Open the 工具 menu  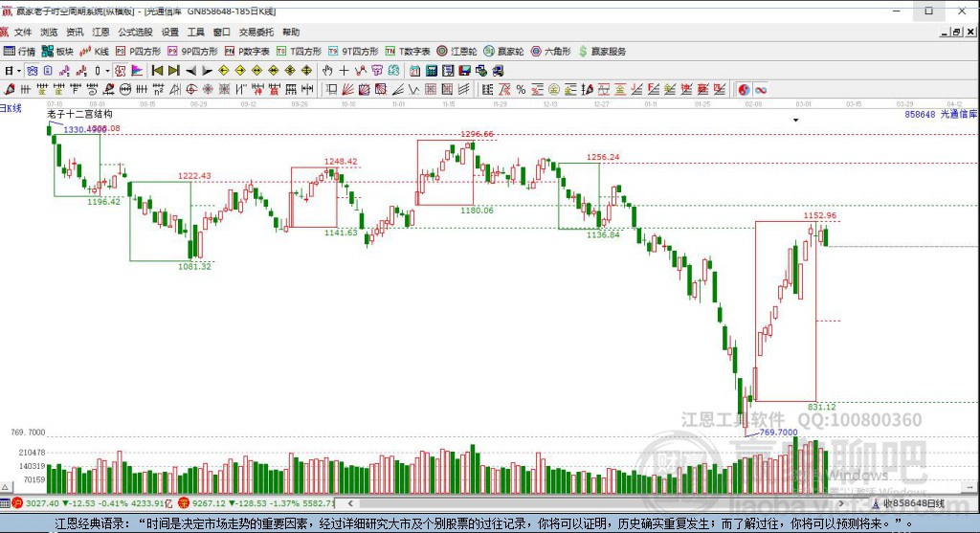point(195,32)
